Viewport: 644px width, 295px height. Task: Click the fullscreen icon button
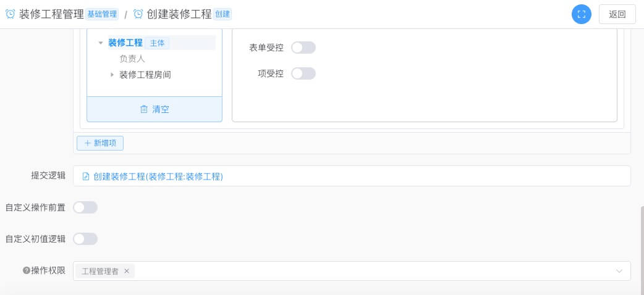(x=581, y=14)
